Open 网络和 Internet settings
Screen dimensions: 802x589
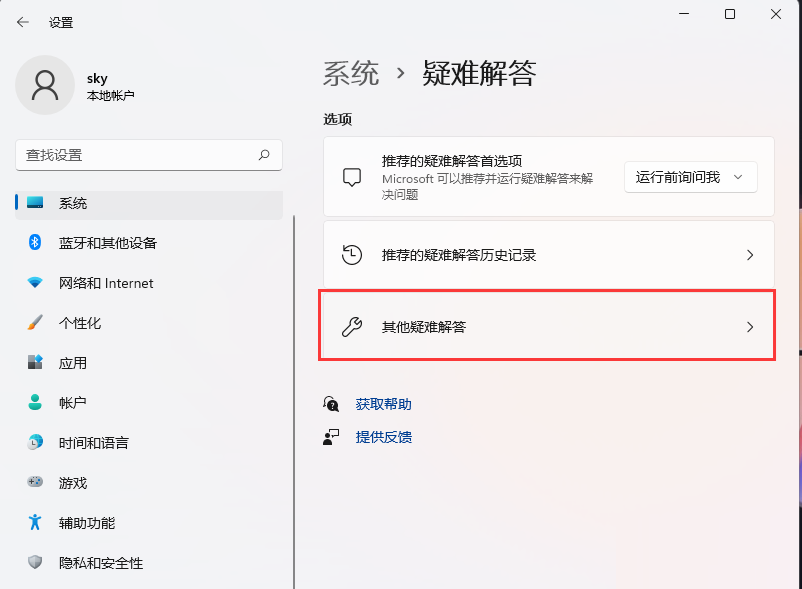tap(149, 283)
